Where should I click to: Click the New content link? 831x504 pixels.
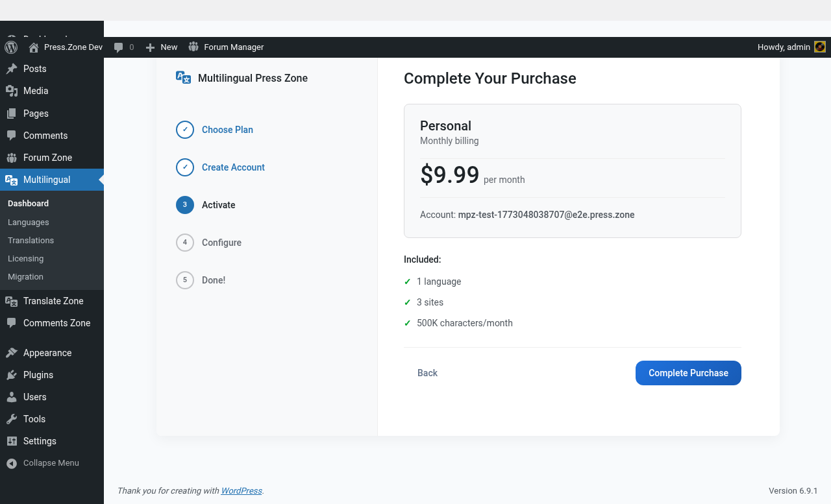coord(162,47)
